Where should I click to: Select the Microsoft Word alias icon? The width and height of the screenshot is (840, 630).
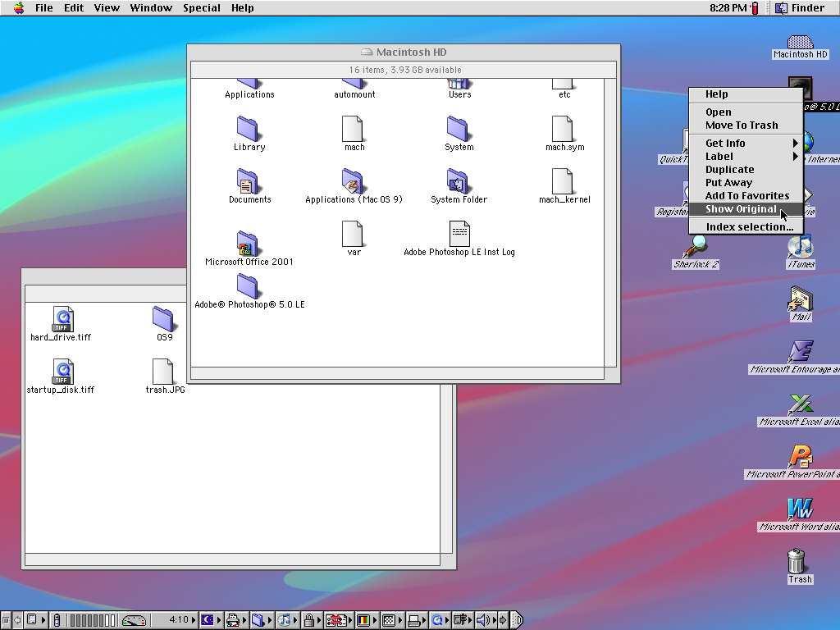tap(800, 509)
